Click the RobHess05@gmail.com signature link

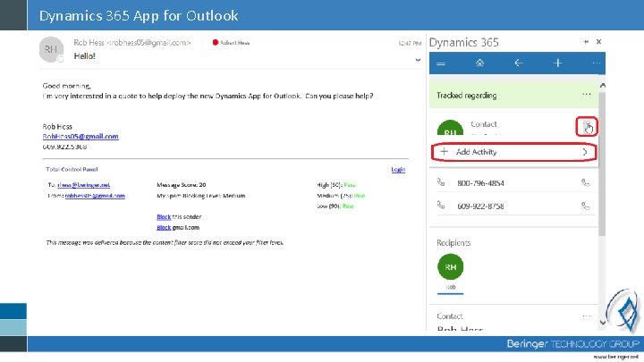[x=80, y=136]
